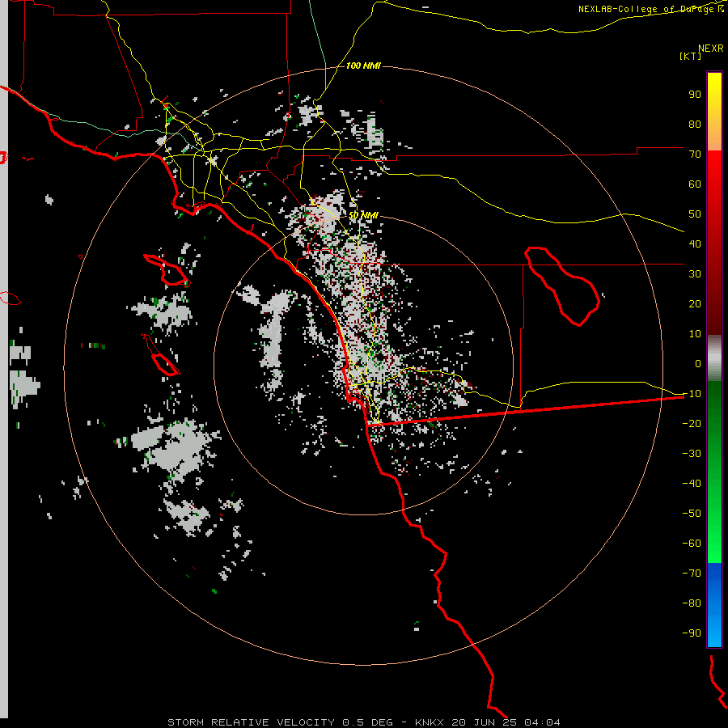Click "STORM RELATIVE VELOCITY" in the caption
Screen dimensions: 728x728
coord(251,722)
